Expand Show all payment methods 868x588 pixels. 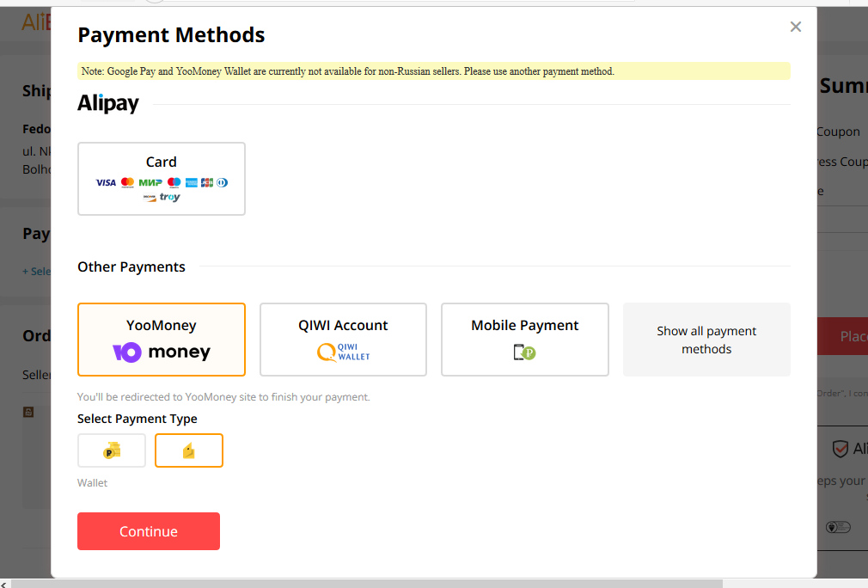[x=706, y=340]
